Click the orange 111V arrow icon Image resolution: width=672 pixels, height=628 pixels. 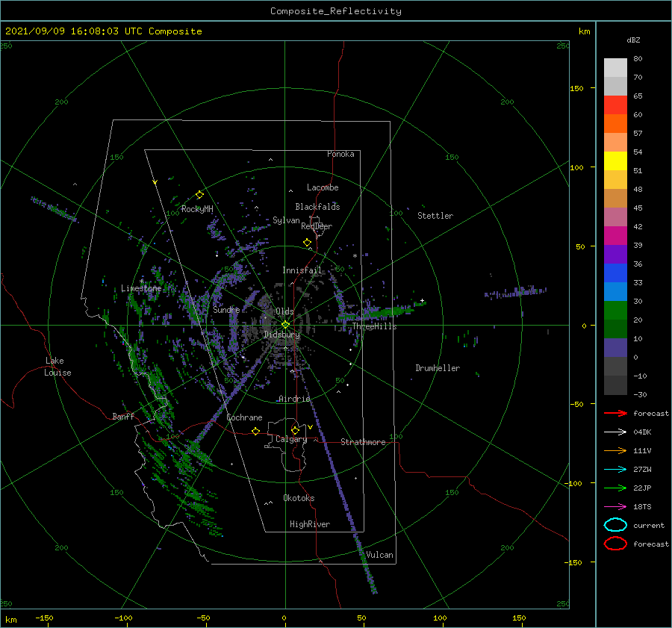[x=615, y=450]
